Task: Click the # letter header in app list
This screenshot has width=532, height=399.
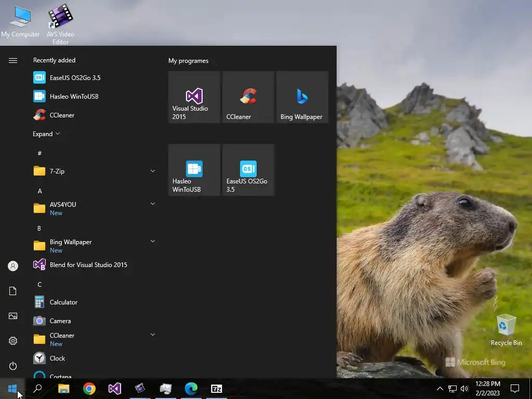Action: 39,153
